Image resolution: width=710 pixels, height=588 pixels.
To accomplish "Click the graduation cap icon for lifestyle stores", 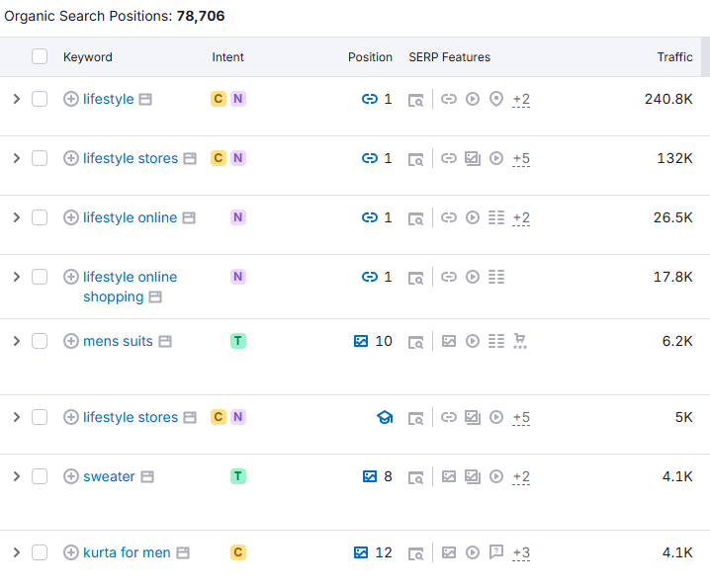I will coord(385,417).
